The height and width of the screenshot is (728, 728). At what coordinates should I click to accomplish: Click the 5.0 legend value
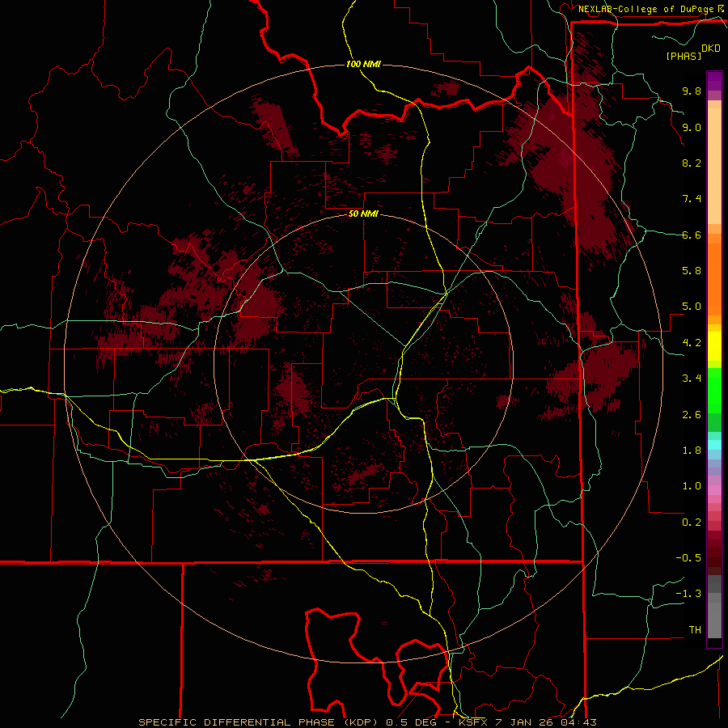(692, 307)
